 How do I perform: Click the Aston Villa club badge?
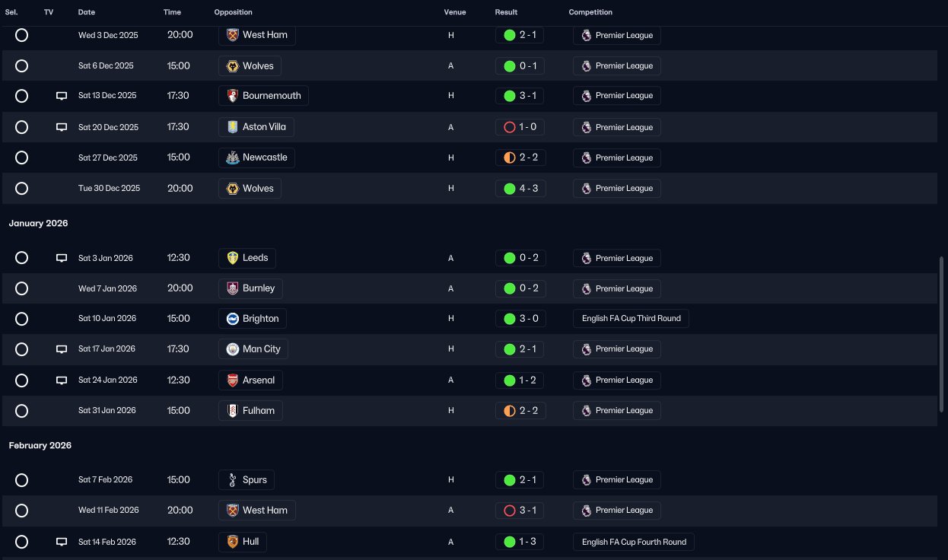pyautogui.click(x=233, y=127)
